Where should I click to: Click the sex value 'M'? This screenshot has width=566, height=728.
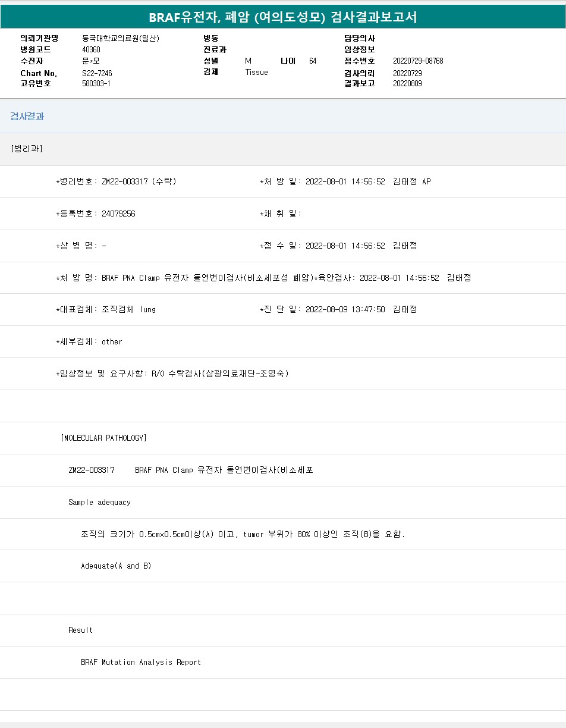click(x=248, y=61)
